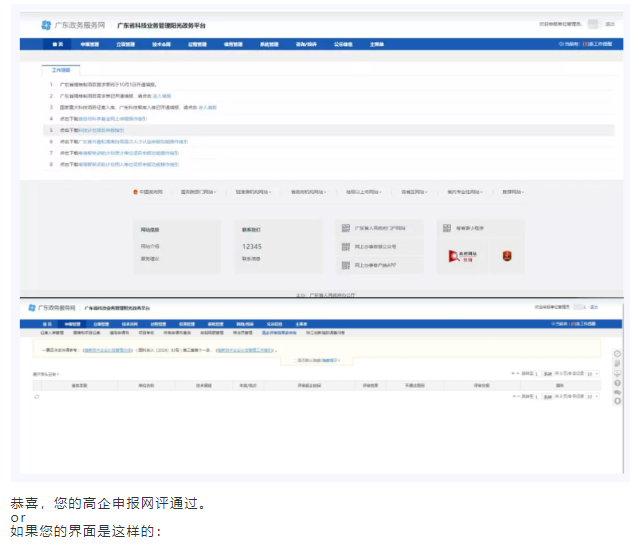Click the refresh icon under the results table
This screenshot has height=548, width=639.
(37, 397)
